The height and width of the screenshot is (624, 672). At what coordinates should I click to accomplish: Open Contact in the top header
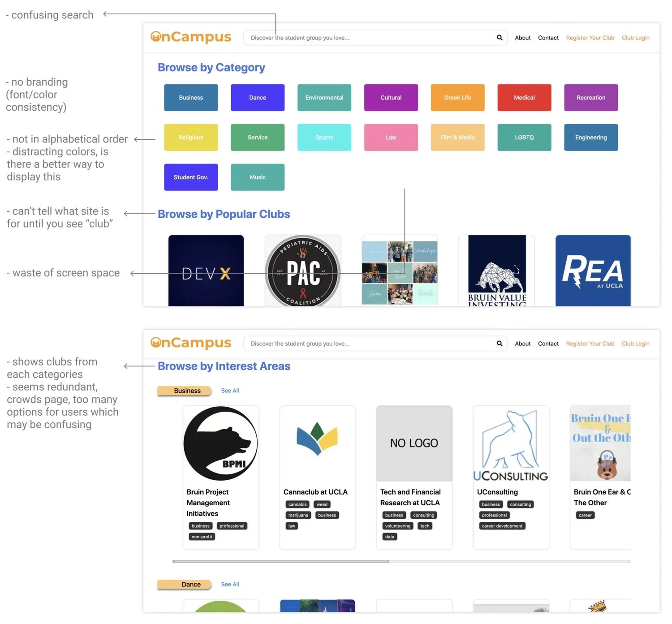click(548, 38)
